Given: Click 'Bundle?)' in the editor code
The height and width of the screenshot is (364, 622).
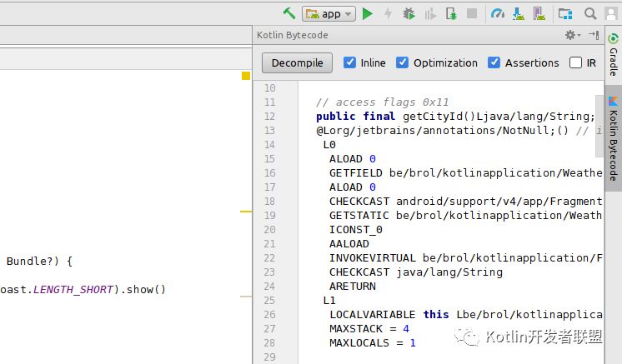Looking at the screenshot, I should (33, 261).
